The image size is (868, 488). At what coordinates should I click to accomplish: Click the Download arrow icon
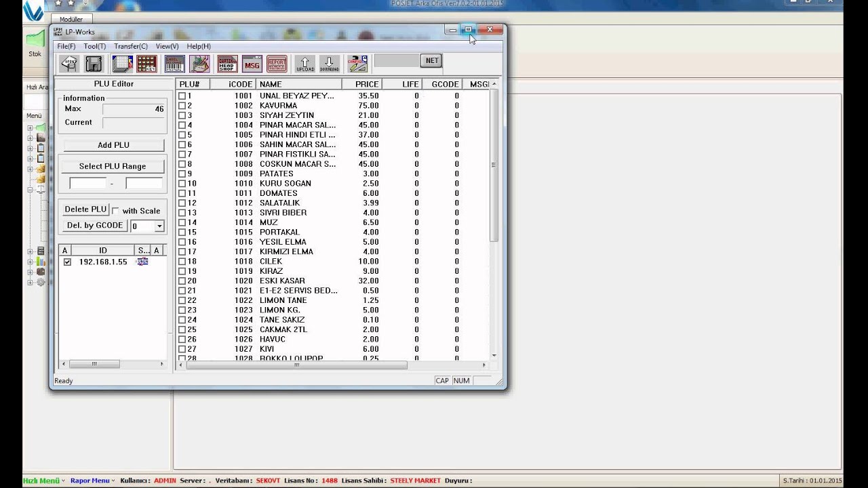pos(329,64)
